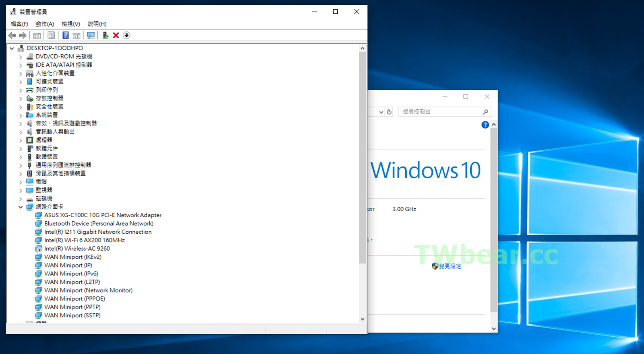Click the 列印佇列 printer icon
This screenshot has width=644, height=354.
point(30,90)
